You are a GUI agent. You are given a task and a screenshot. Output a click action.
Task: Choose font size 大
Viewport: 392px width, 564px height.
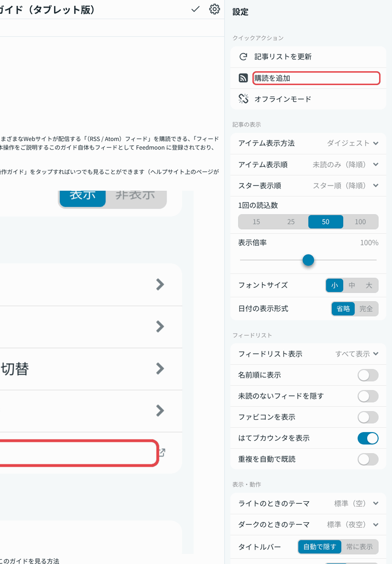[x=369, y=285]
